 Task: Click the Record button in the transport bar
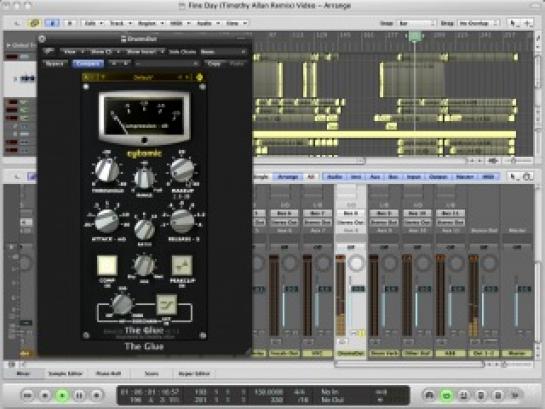pos(97,395)
